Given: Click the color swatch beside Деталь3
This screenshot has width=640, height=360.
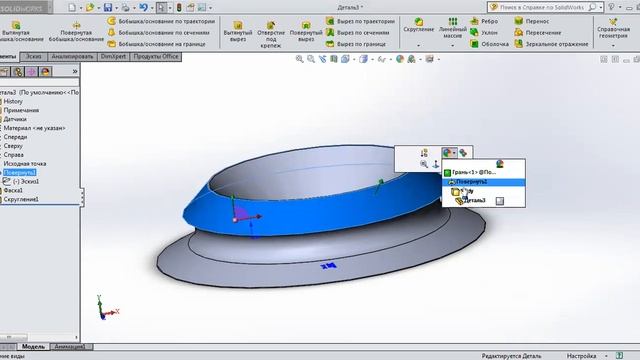Looking at the screenshot, I should pos(500,201).
